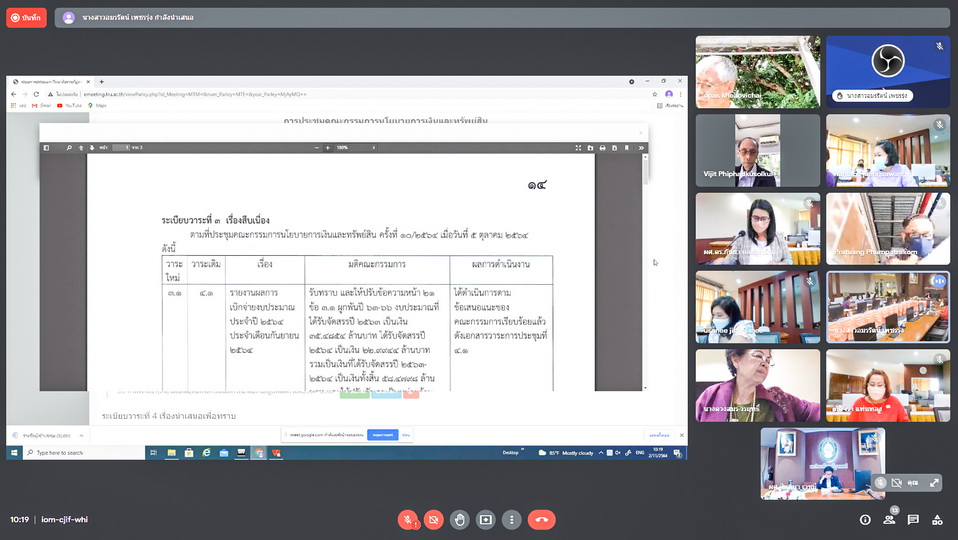Open Task View on taskbar
958x540 pixels.
(153, 453)
